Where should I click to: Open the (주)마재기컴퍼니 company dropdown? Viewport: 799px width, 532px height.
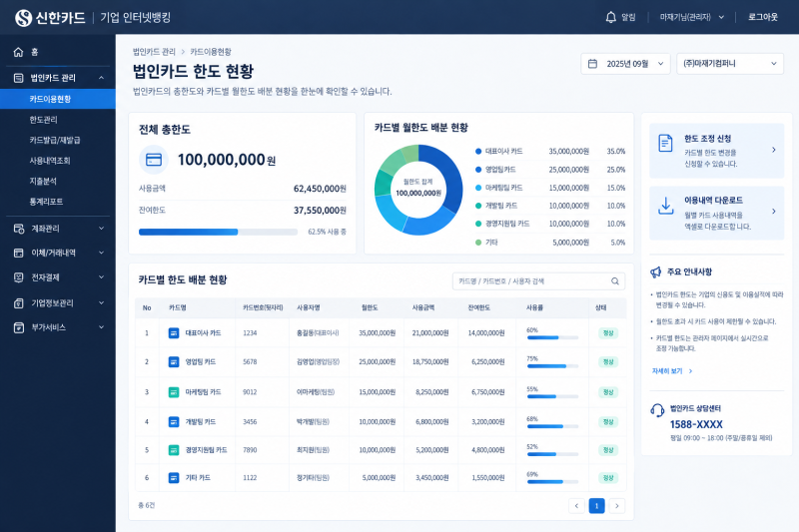(730, 64)
